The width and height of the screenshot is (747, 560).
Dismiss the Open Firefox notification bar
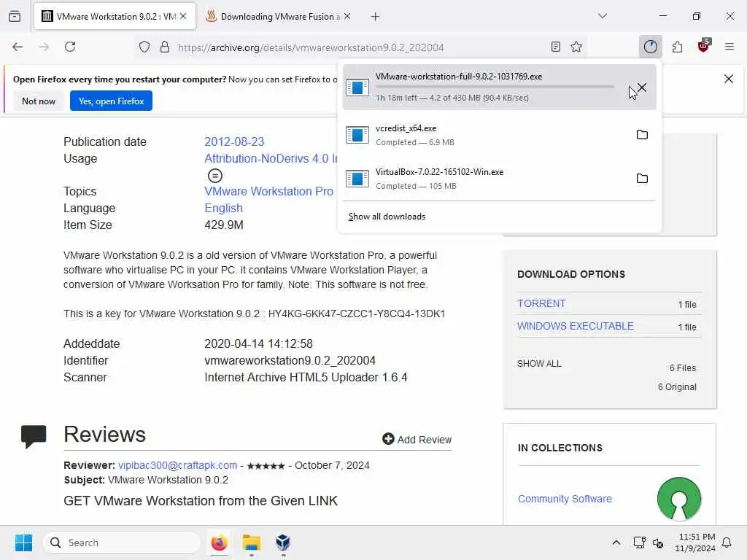coord(729,79)
